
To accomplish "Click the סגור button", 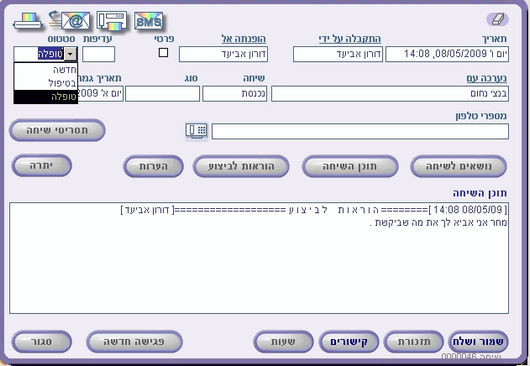I will (42, 341).
